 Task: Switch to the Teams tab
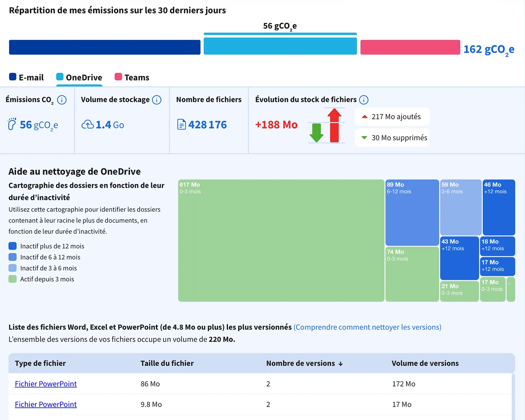pyautogui.click(x=132, y=77)
